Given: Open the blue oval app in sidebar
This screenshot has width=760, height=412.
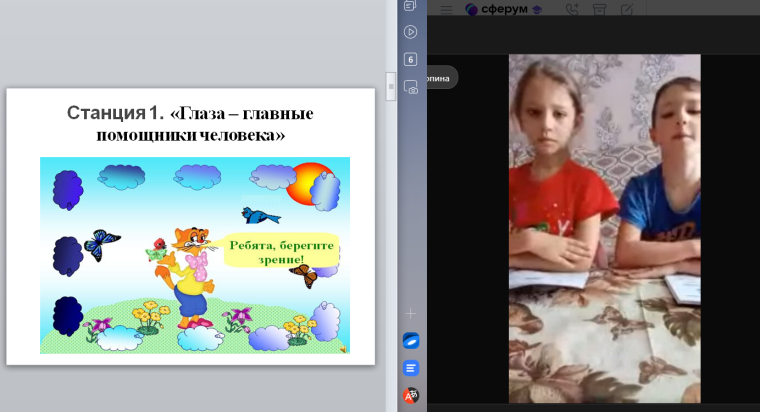Looking at the screenshot, I should 411,341.
